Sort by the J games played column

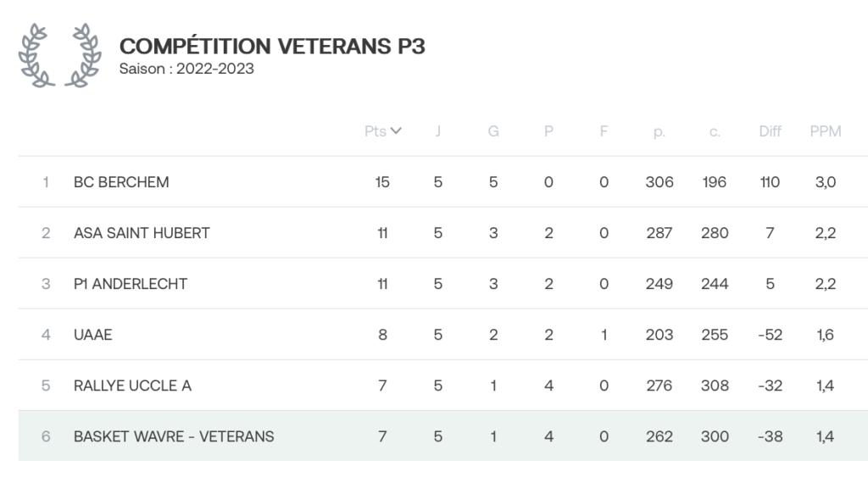point(438,131)
